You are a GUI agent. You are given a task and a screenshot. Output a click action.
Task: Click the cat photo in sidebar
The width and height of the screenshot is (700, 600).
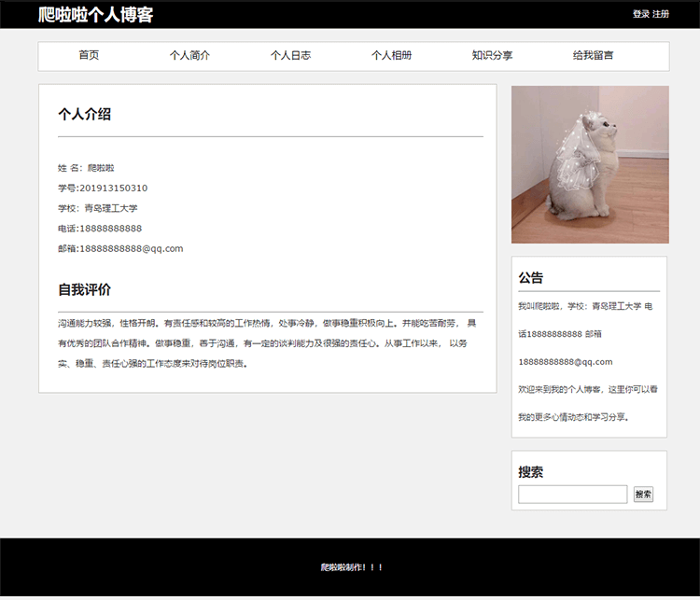pyautogui.click(x=590, y=164)
